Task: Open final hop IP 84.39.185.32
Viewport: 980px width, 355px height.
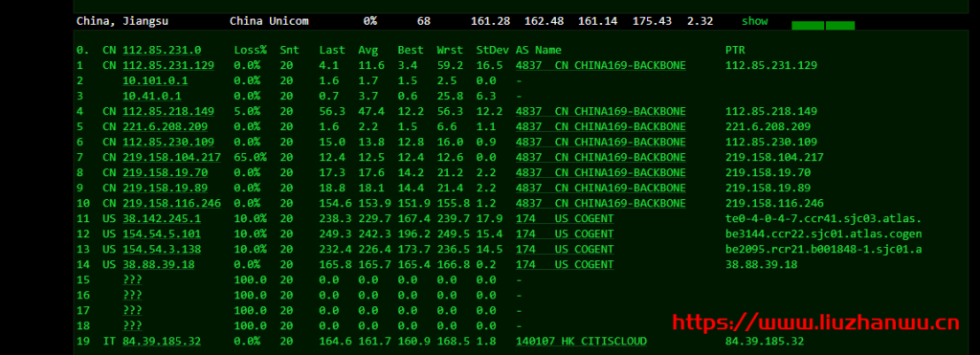Action: pyautogui.click(x=162, y=342)
